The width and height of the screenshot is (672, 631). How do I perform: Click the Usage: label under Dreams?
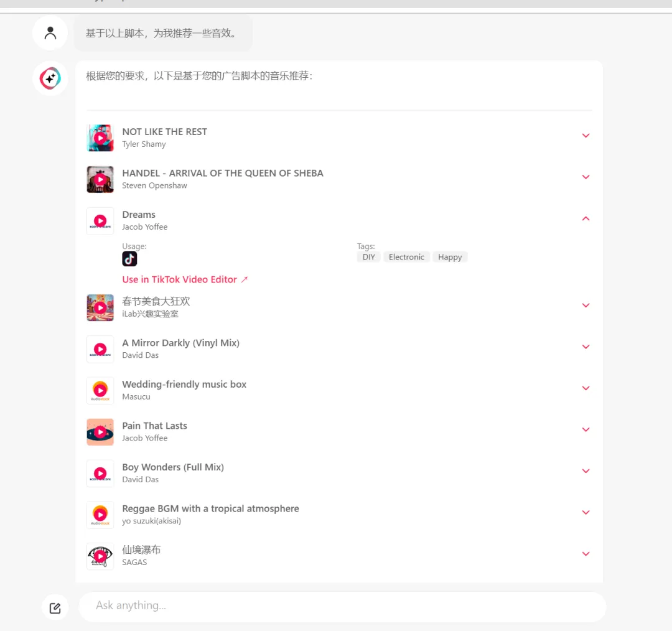tap(134, 246)
